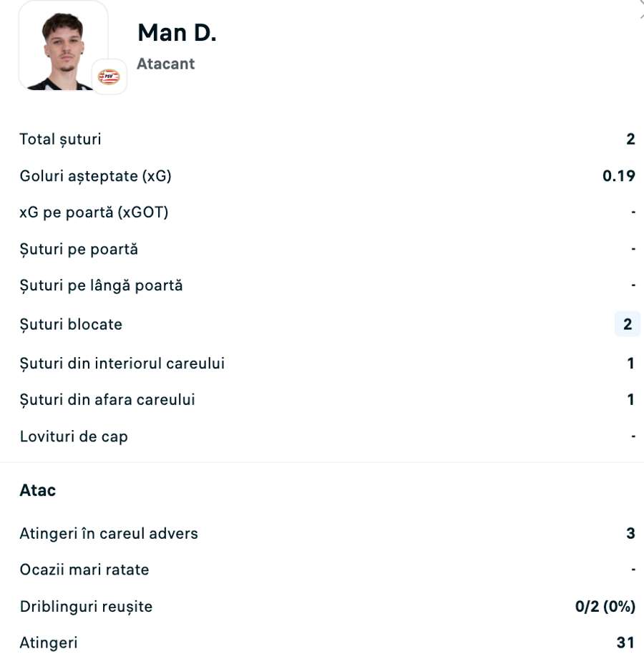
Task: Select the 'Total șuturi' stat row
Action: pos(322,139)
